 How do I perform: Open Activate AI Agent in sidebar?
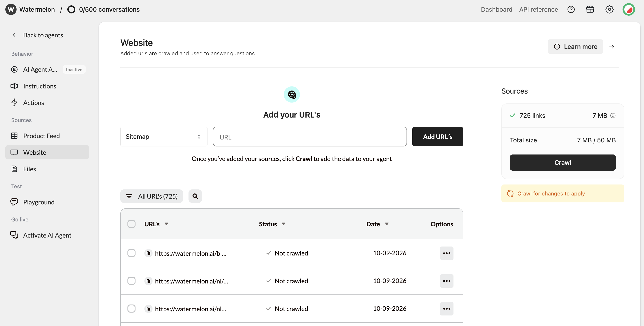[x=47, y=235]
